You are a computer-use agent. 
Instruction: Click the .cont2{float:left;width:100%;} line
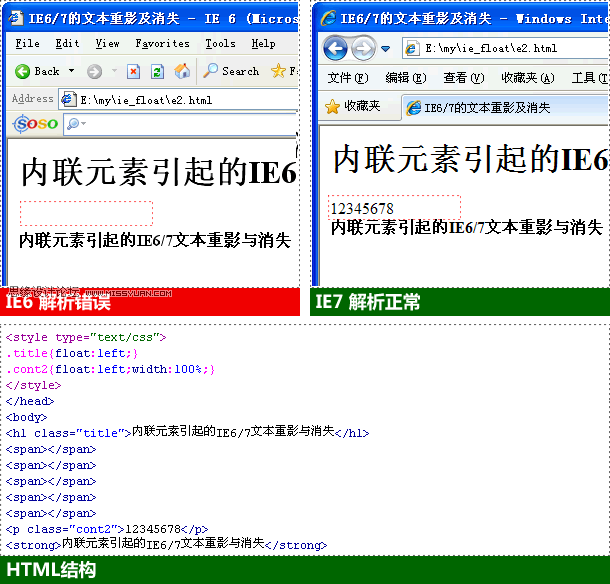coord(110,369)
